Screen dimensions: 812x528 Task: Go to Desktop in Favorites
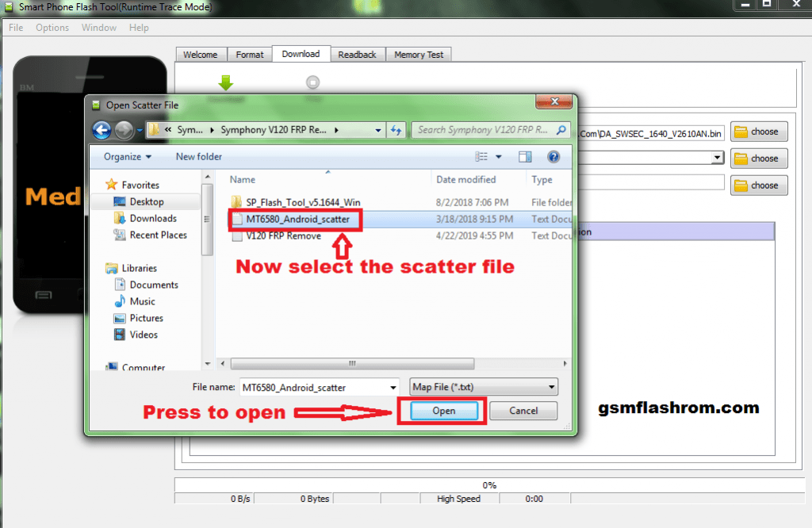click(x=147, y=202)
